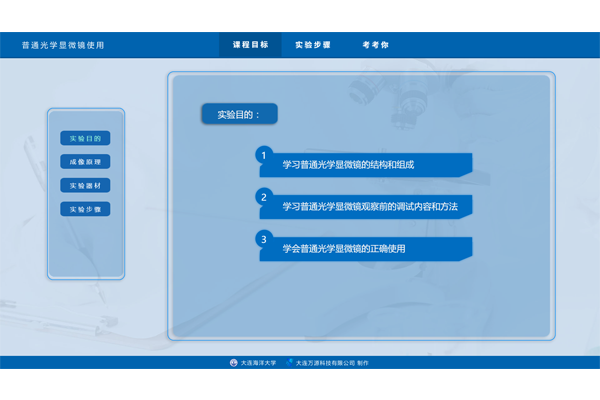
Task: Choose 实验步骤 in the left sidebar
Action: coord(85,210)
